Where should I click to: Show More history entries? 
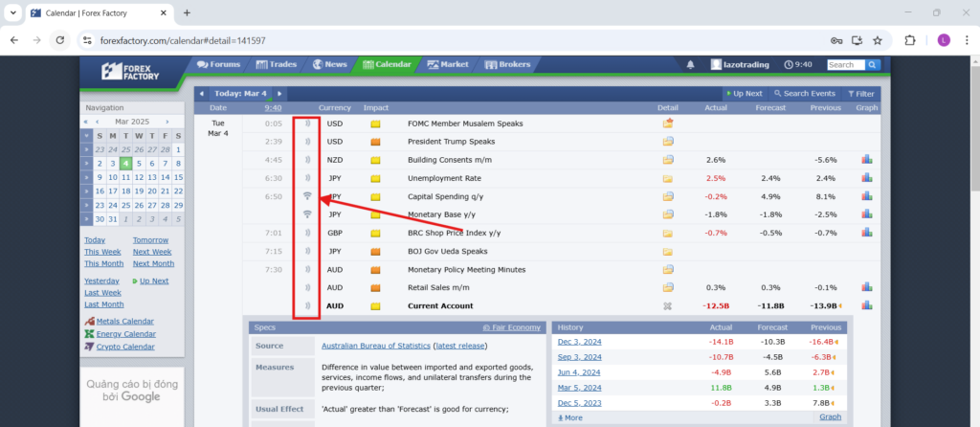569,418
